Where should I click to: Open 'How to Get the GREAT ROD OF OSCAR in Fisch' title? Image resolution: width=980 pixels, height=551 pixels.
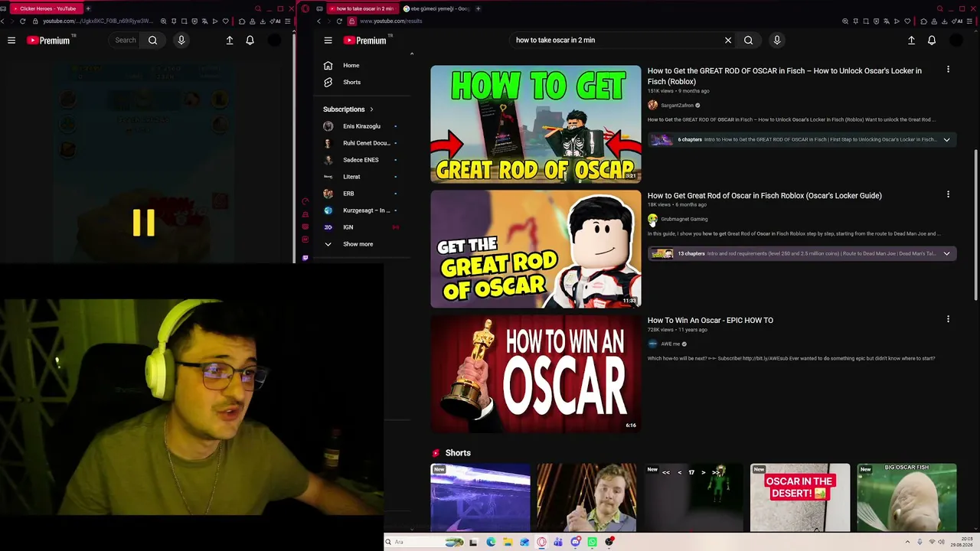click(785, 76)
